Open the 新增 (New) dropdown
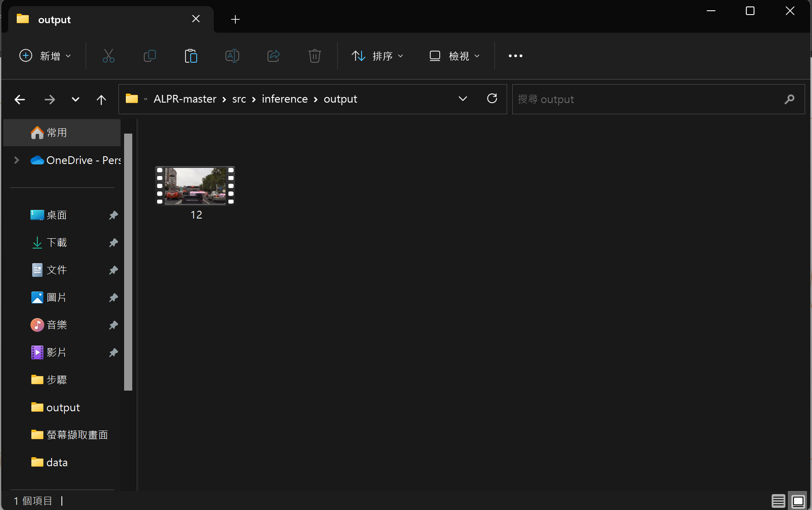 click(x=45, y=56)
